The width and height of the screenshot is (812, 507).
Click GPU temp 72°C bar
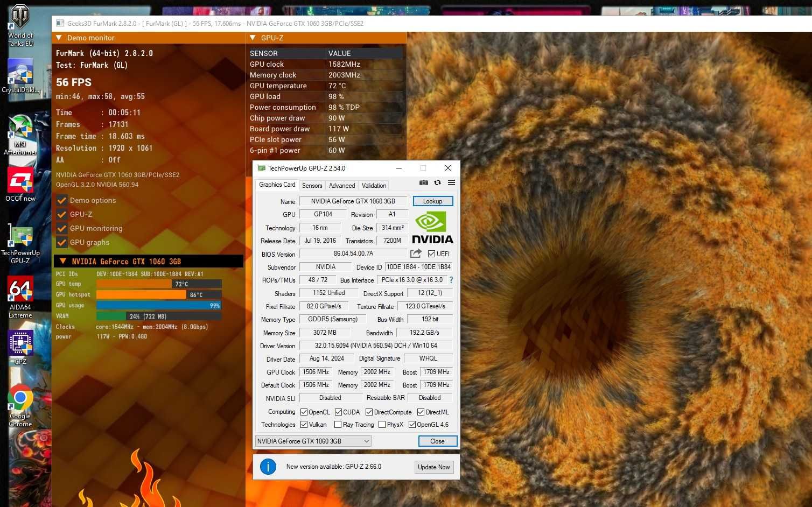point(159,284)
